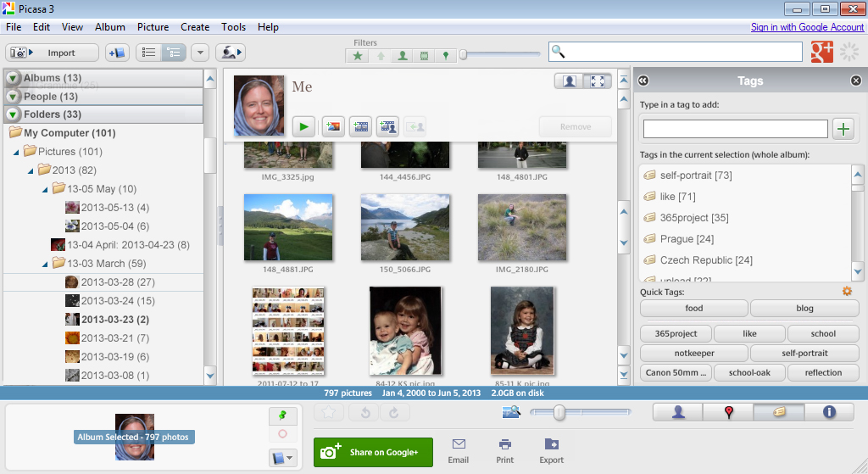Click the Google+ icon

[822, 52]
